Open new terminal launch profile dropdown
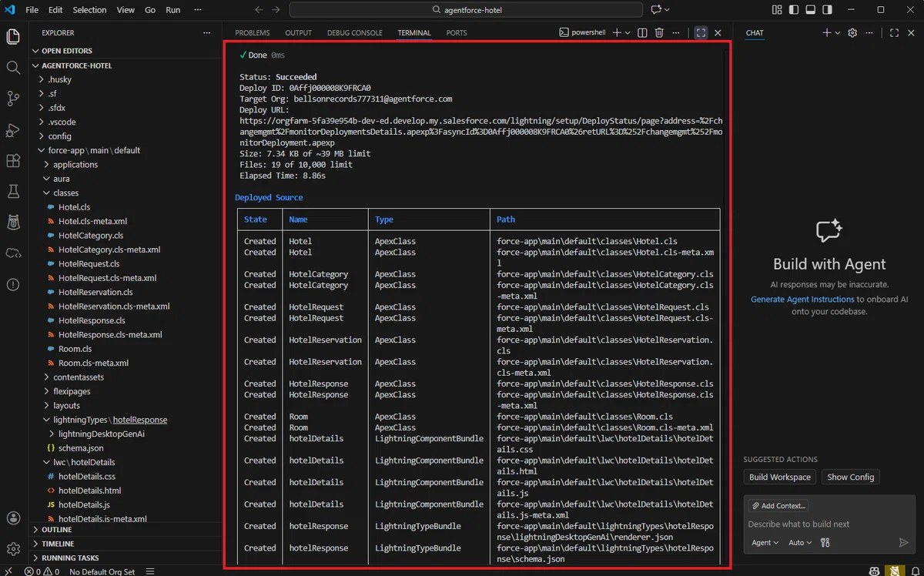Viewport: 924px width, 576px height. point(628,33)
